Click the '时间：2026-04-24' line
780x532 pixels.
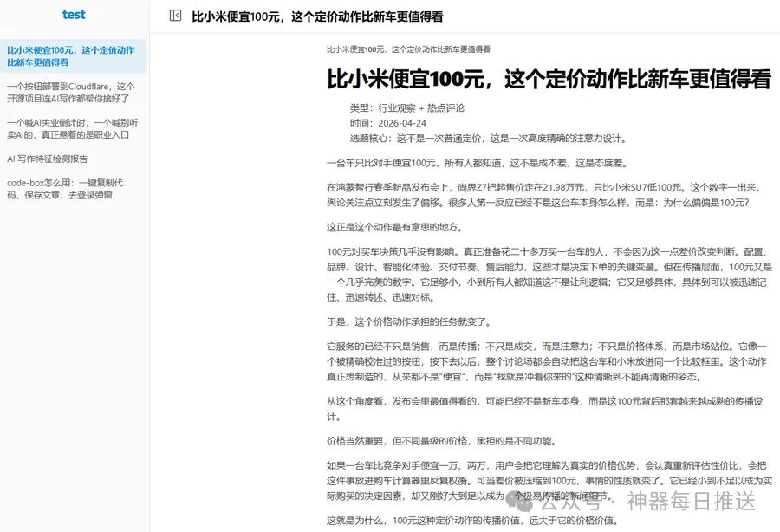[x=388, y=123]
